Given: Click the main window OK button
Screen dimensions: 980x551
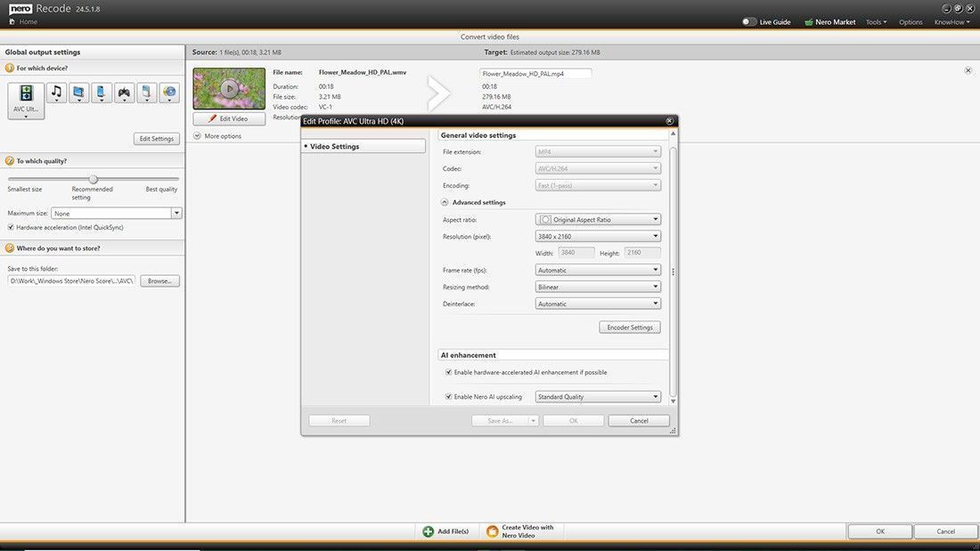Looking at the screenshot, I should (880, 531).
